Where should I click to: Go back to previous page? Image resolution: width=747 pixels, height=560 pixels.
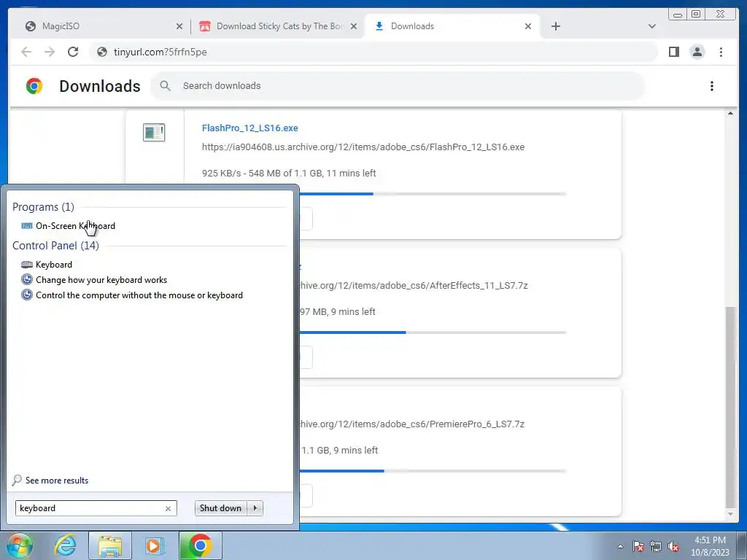tap(26, 52)
